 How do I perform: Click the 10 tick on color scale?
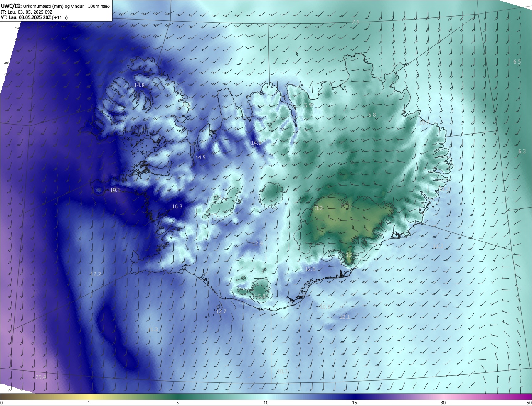[266, 403]
